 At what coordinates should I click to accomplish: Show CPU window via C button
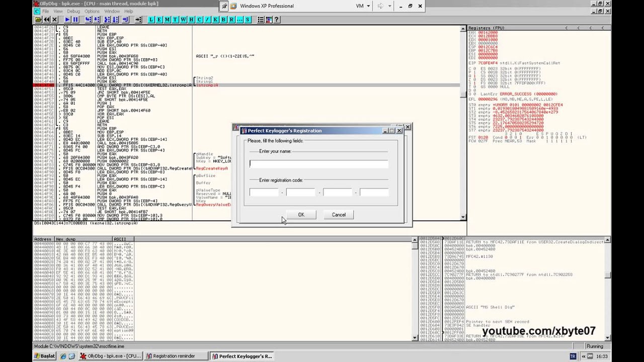(199, 20)
